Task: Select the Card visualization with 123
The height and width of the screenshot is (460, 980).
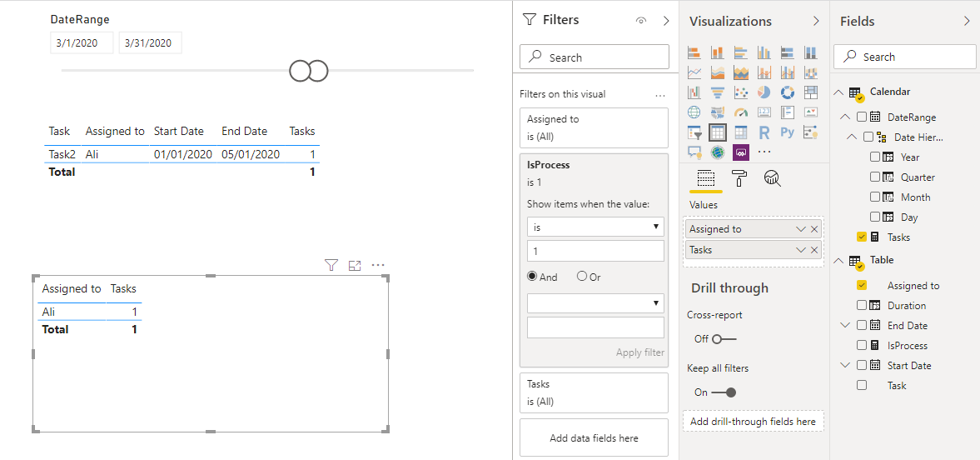Action: (764, 112)
